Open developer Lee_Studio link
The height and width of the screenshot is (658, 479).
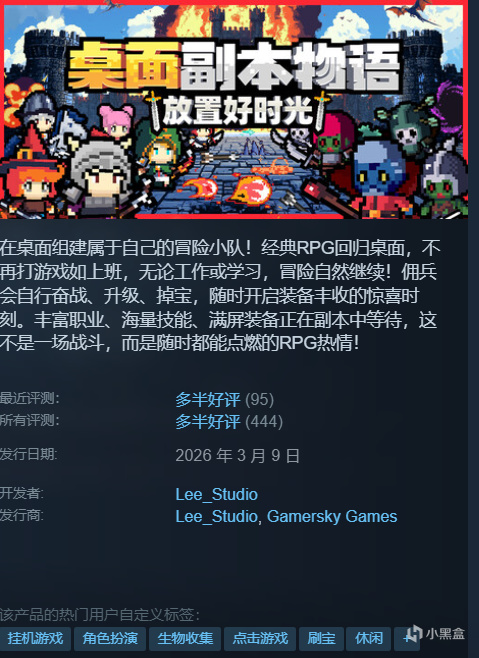(217, 494)
